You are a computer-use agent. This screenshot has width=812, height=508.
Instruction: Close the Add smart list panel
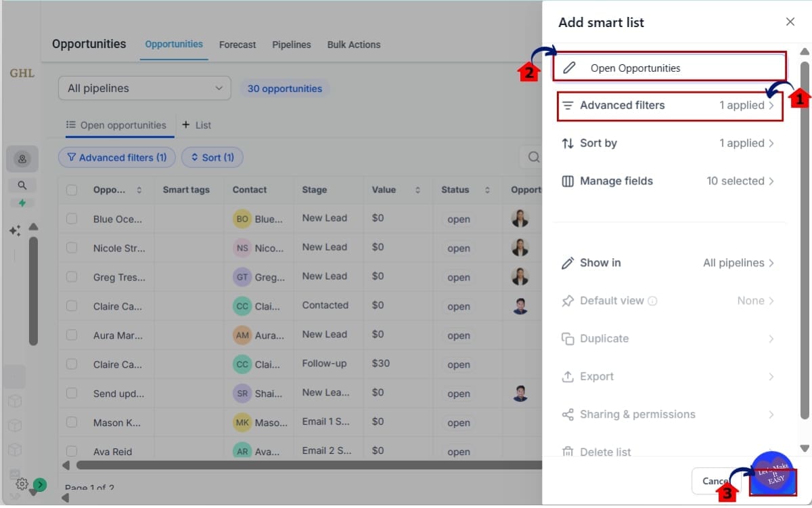click(790, 22)
